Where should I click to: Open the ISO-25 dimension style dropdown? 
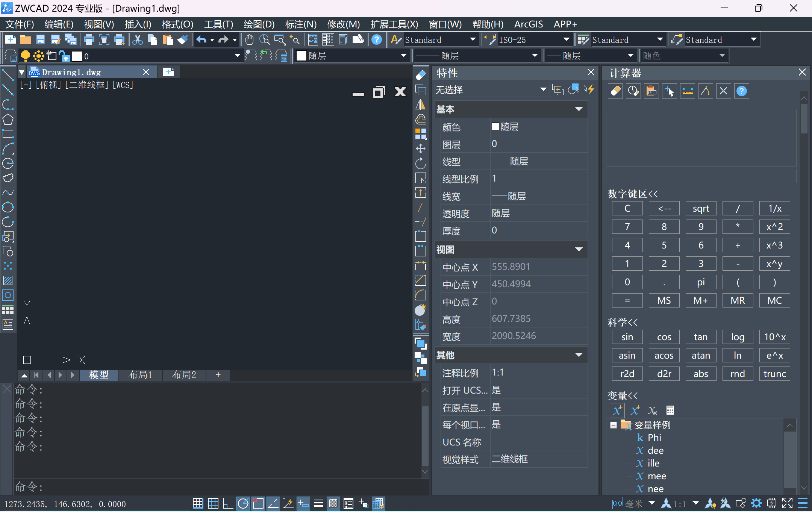click(566, 39)
